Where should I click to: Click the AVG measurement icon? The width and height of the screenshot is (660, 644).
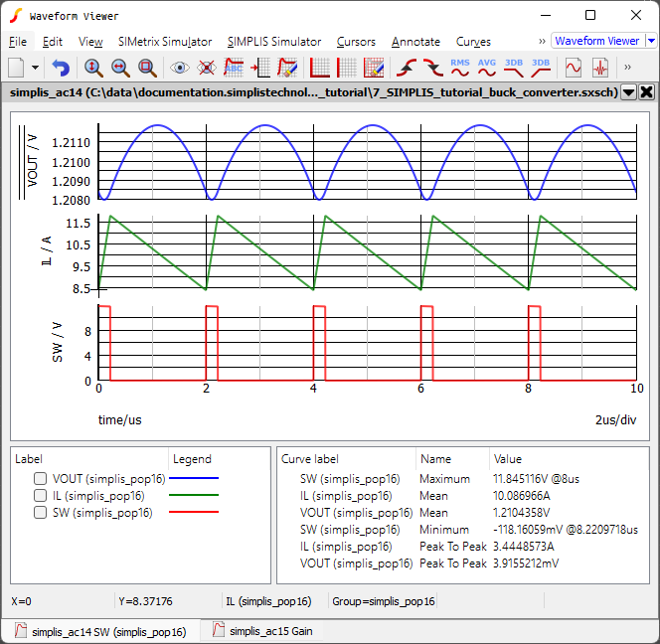coord(487,68)
